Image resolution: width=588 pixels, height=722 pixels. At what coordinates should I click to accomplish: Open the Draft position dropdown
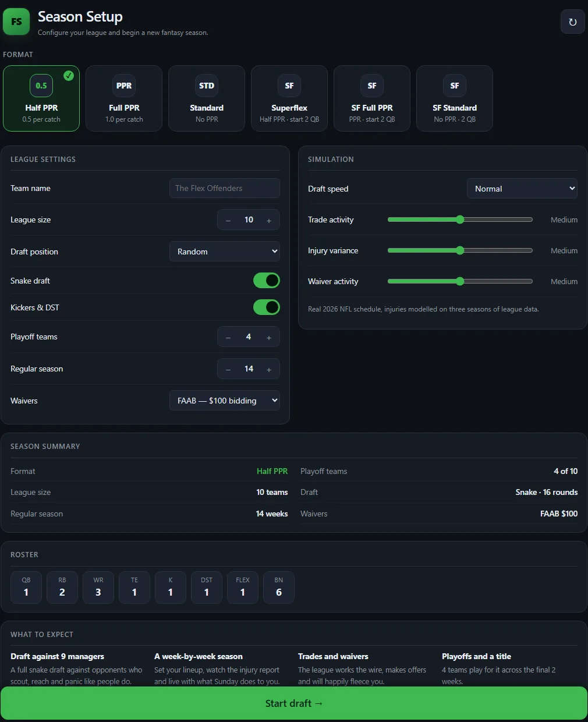(x=225, y=252)
